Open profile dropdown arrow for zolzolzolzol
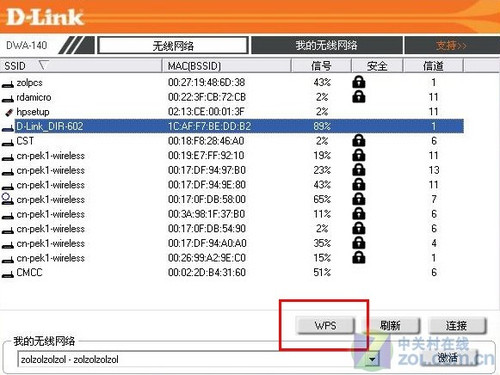 373,359
